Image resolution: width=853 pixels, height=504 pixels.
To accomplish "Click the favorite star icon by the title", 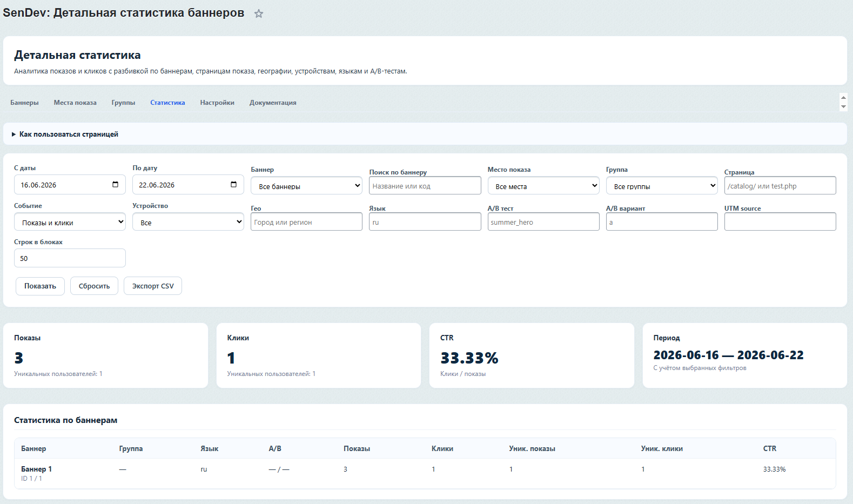I will [x=259, y=14].
